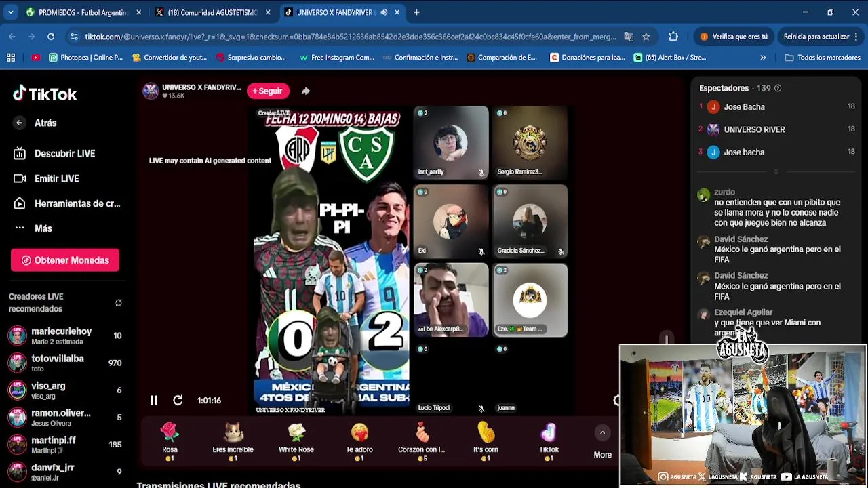This screenshot has height=488, width=868.
Task: Open Alert Box / Stre... bookmark
Action: coord(670,58)
